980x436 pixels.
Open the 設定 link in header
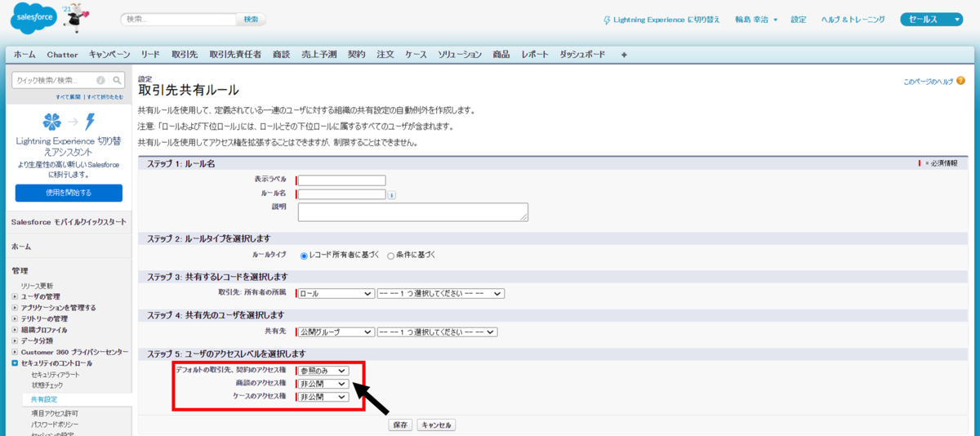(798, 19)
